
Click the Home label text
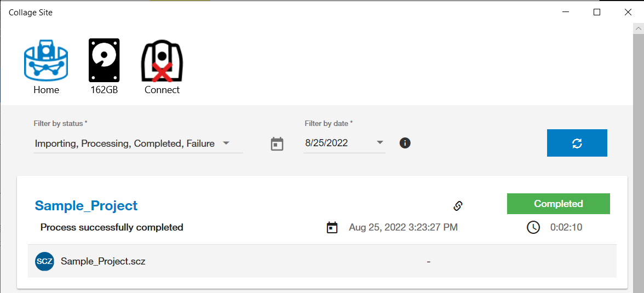(46, 90)
